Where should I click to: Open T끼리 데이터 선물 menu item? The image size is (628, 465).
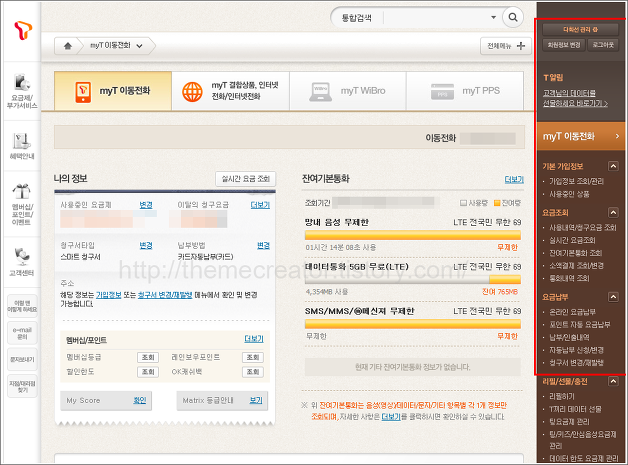point(575,409)
